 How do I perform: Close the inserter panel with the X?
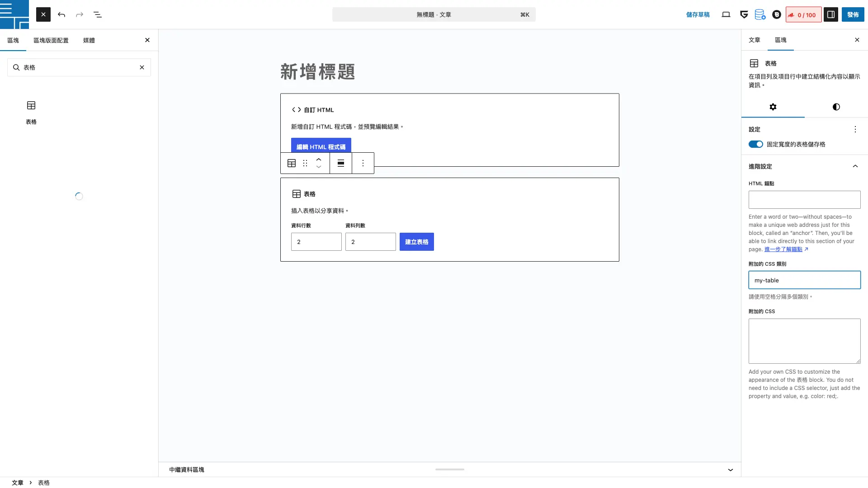point(147,40)
